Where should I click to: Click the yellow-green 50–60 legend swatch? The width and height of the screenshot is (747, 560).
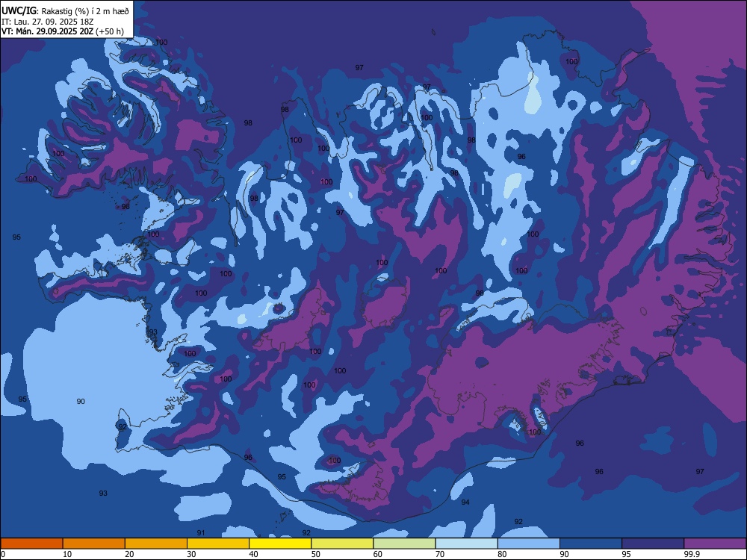tap(342, 544)
